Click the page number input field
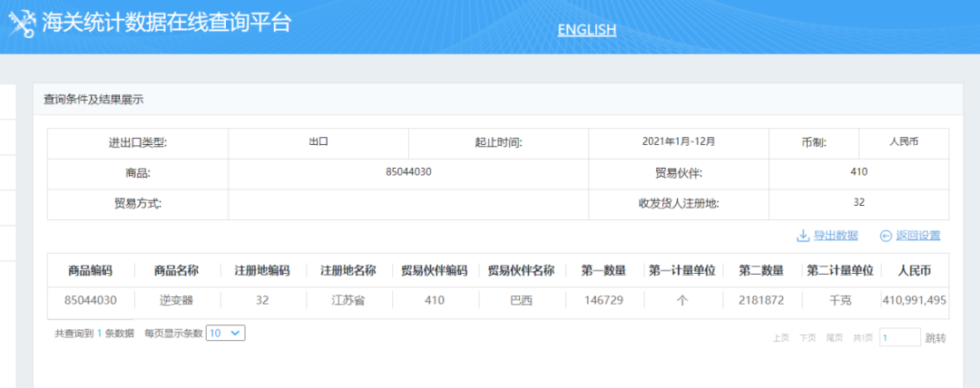This screenshot has width=980, height=388. coord(899,337)
